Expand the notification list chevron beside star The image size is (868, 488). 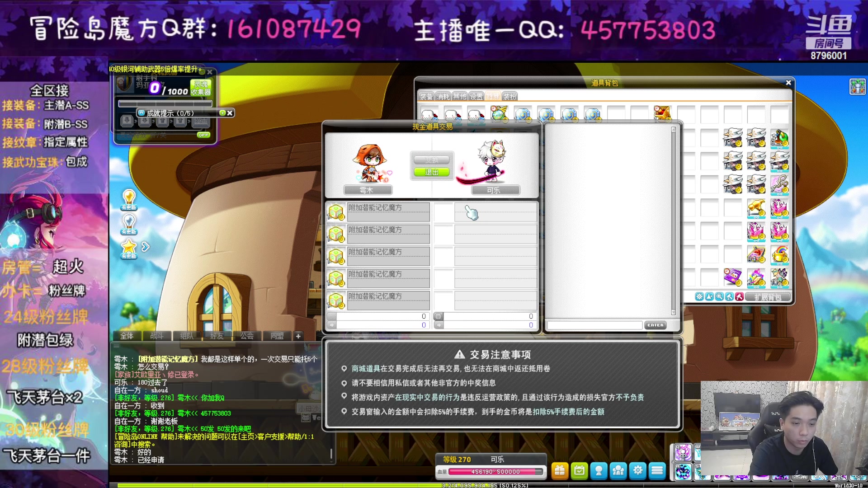[x=145, y=247]
